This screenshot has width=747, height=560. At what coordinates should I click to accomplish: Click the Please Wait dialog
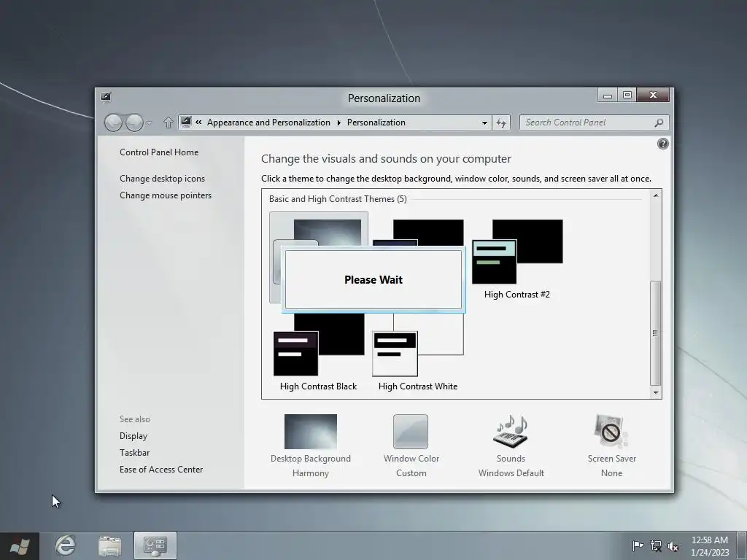[x=373, y=279]
